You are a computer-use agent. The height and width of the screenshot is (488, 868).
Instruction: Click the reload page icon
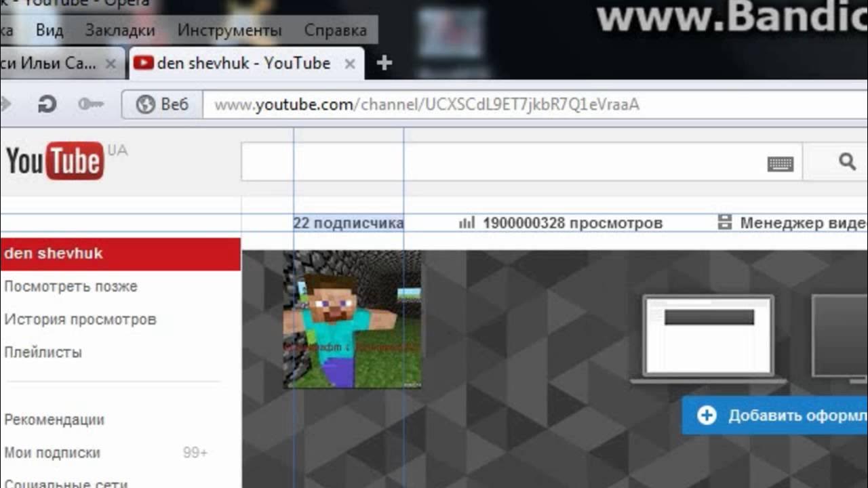pyautogui.click(x=47, y=104)
